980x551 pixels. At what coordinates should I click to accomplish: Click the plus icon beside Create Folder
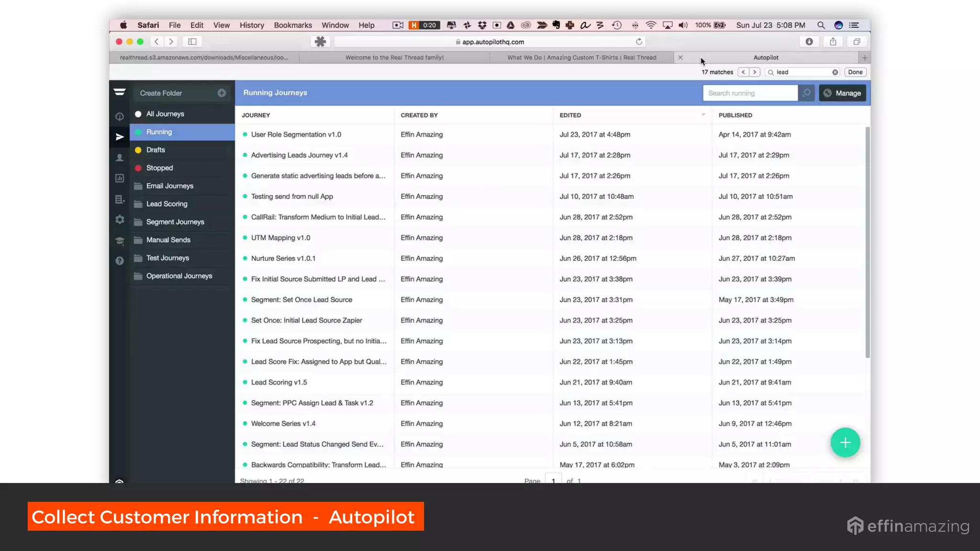click(x=222, y=93)
